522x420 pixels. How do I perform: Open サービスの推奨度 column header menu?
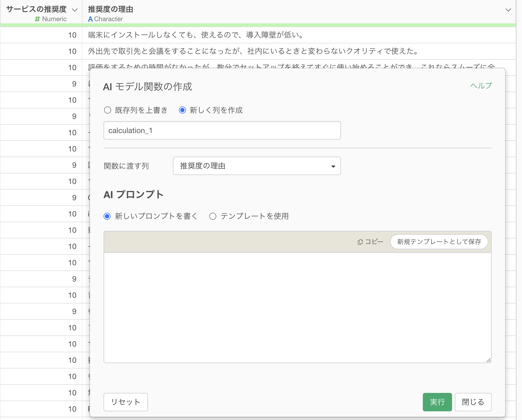click(75, 10)
